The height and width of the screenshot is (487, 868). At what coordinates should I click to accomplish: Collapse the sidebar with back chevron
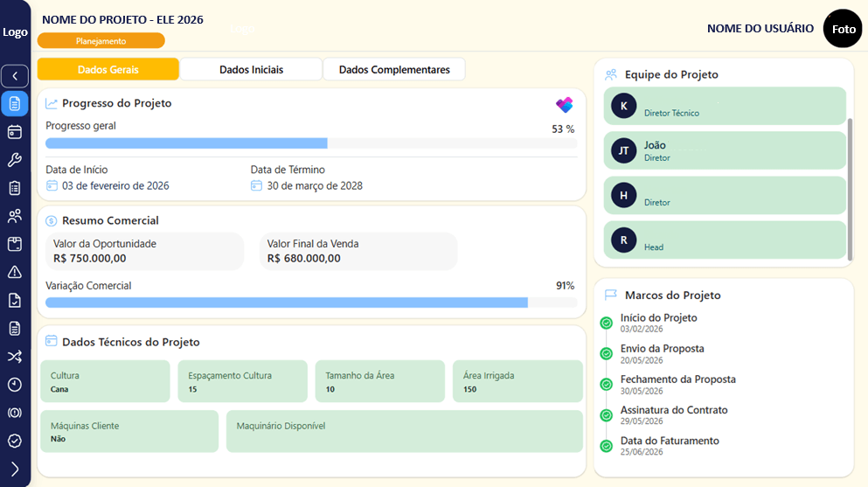15,76
